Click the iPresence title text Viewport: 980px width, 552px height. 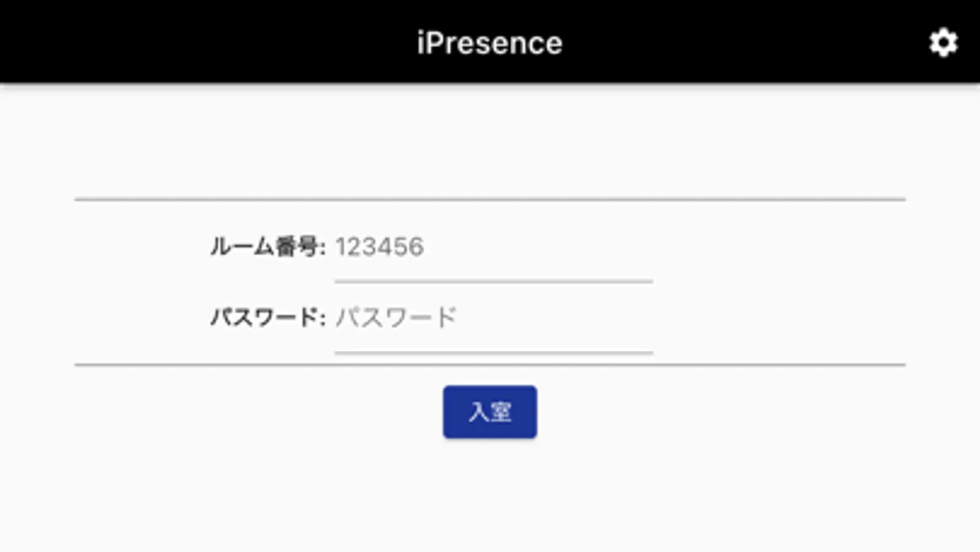490,43
